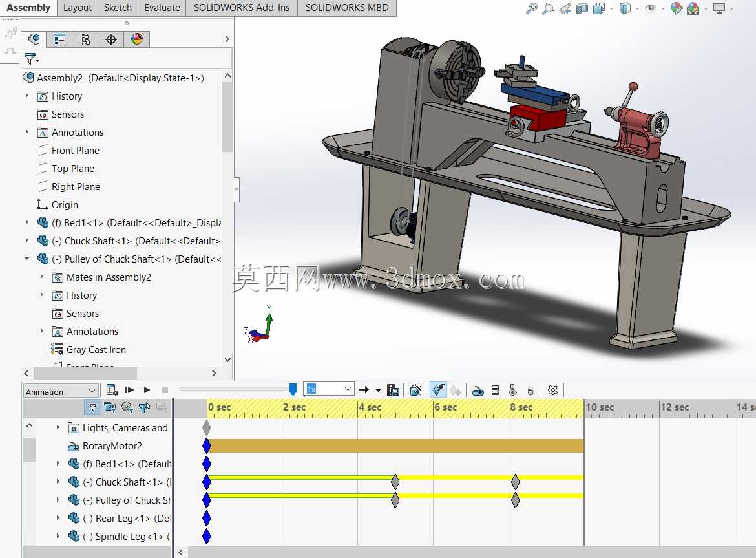Click the Edit Appearance icon
The width and height of the screenshot is (756, 558).
point(677,8)
